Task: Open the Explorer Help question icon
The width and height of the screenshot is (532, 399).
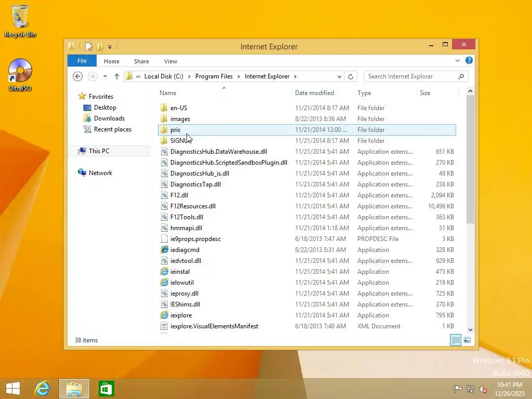Action: click(x=469, y=60)
